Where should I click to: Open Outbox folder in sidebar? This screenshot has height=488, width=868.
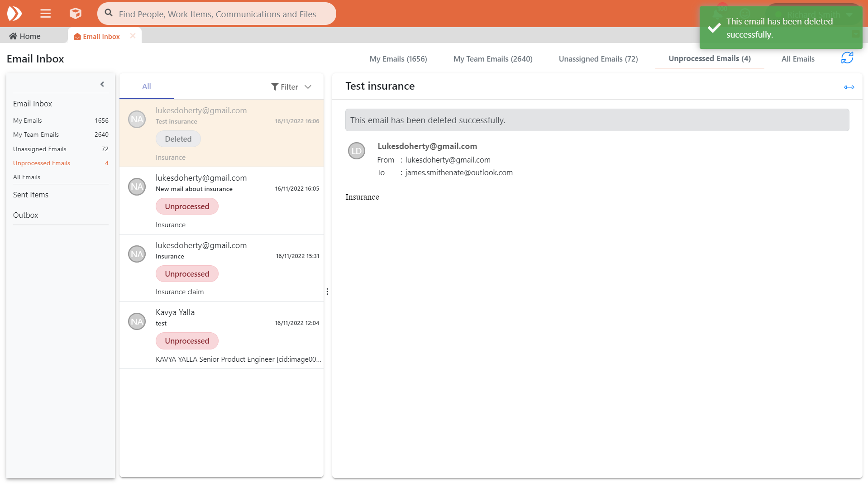click(x=26, y=215)
